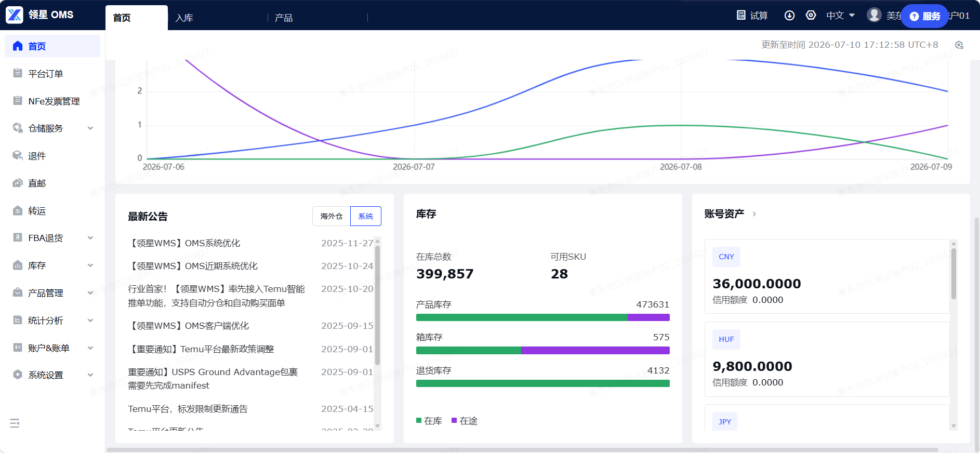Switch announcements to 系统
980x453 pixels.
[x=366, y=216]
